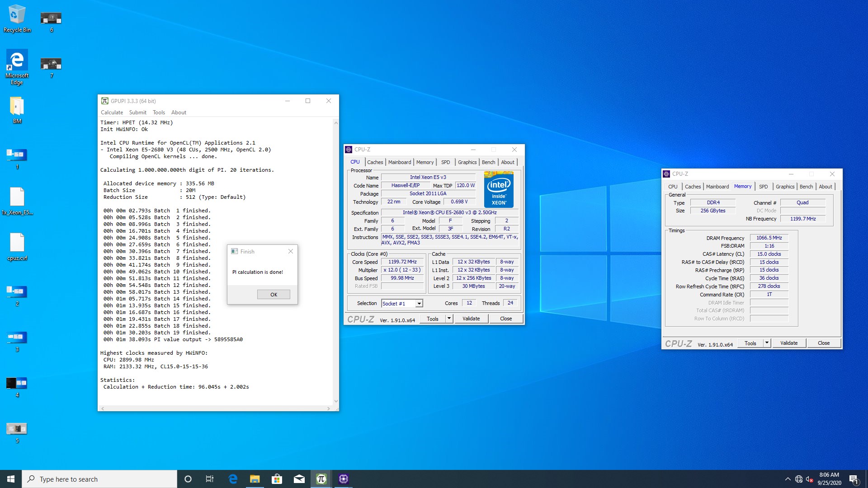Click Tools button in right CPU-Z
The image size is (868, 488).
pyautogui.click(x=750, y=343)
